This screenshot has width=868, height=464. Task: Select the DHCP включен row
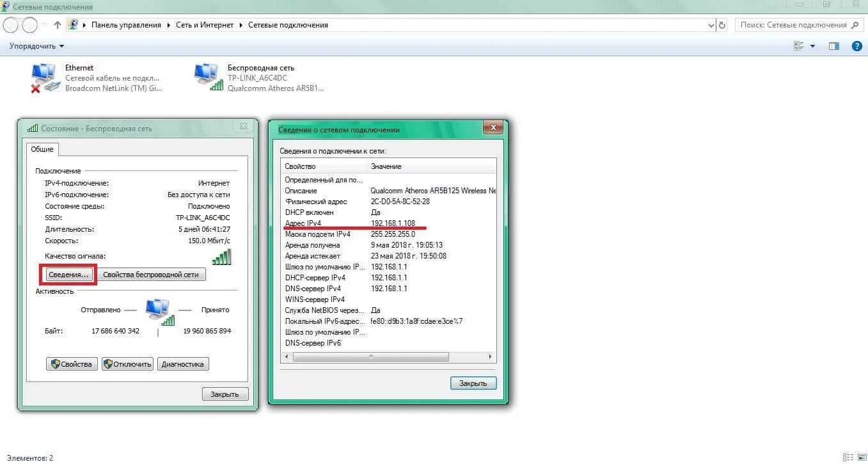389,212
